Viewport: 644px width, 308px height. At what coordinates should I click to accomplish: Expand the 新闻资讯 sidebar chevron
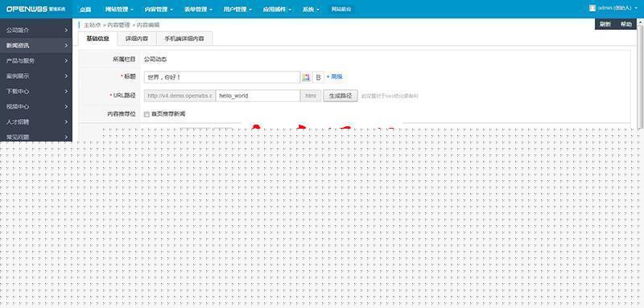66,46
